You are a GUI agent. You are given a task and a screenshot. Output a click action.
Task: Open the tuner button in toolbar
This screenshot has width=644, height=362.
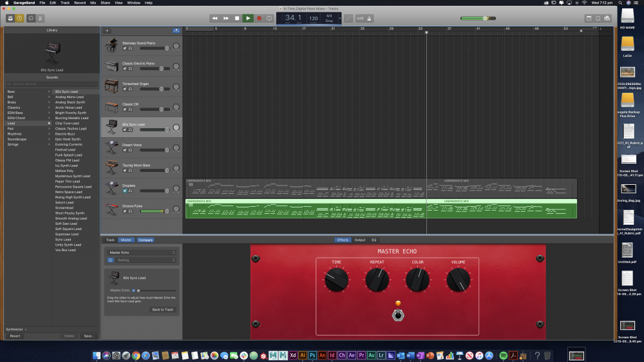(348, 18)
